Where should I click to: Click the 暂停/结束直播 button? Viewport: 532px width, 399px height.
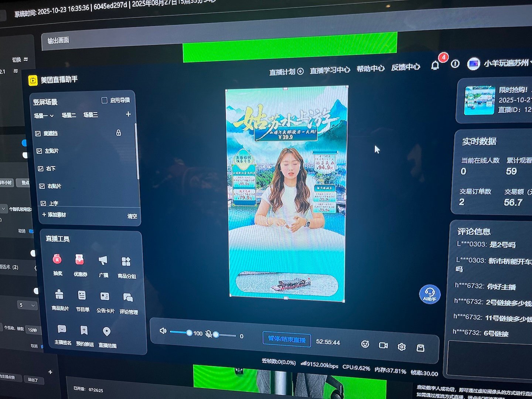[x=287, y=340]
